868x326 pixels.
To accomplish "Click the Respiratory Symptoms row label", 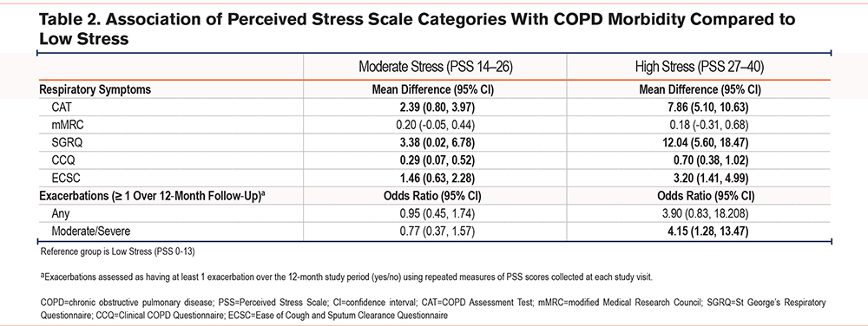I will point(94,89).
